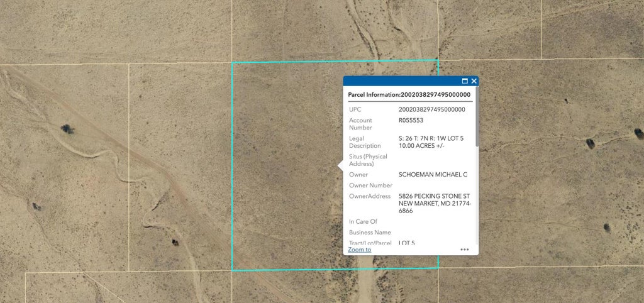Screen dimensions: 644x303
Task: Click the Zoom to link
Action: click(x=359, y=249)
